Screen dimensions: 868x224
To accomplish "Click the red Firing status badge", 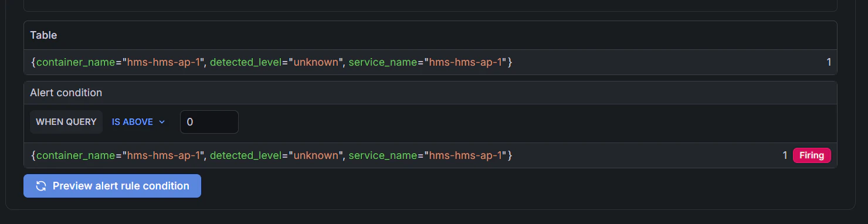I will [x=812, y=155].
